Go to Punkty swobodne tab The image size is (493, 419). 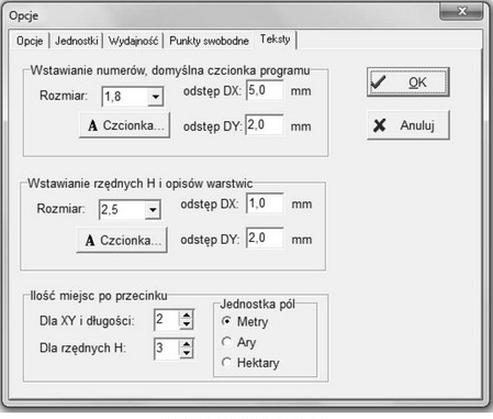coord(209,41)
